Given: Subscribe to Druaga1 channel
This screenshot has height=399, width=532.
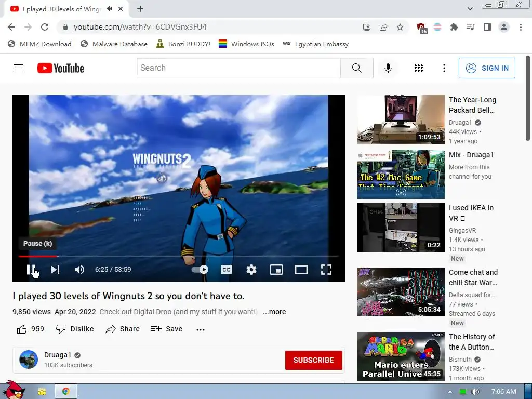Looking at the screenshot, I should pyautogui.click(x=313, y=360).
